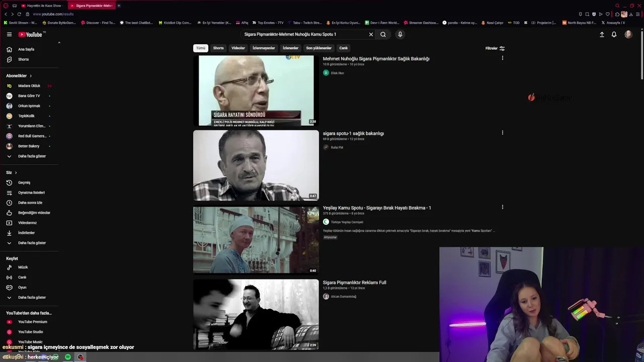This screenshot has width=644, height=362.
Task: Select the Son yüklenenler filter chip
Action: [318, 48]
